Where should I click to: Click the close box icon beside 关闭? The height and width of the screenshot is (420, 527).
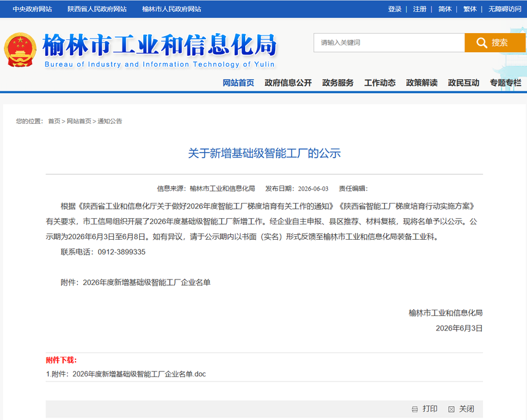(452, 409)
